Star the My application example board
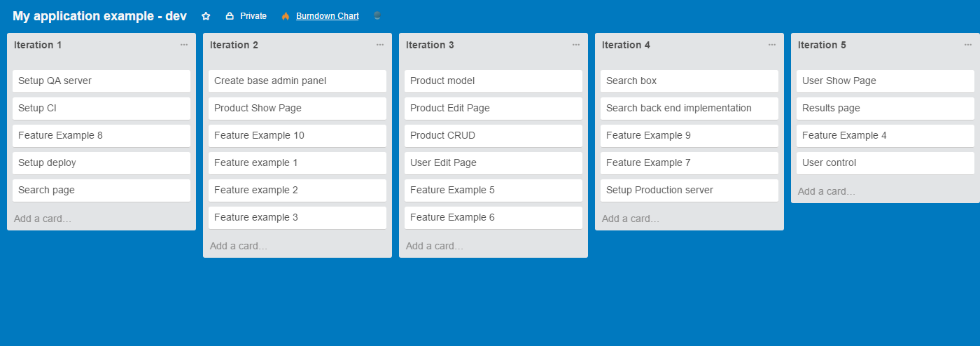The height and width of the screenshot is (346, 980). point(206,16)
